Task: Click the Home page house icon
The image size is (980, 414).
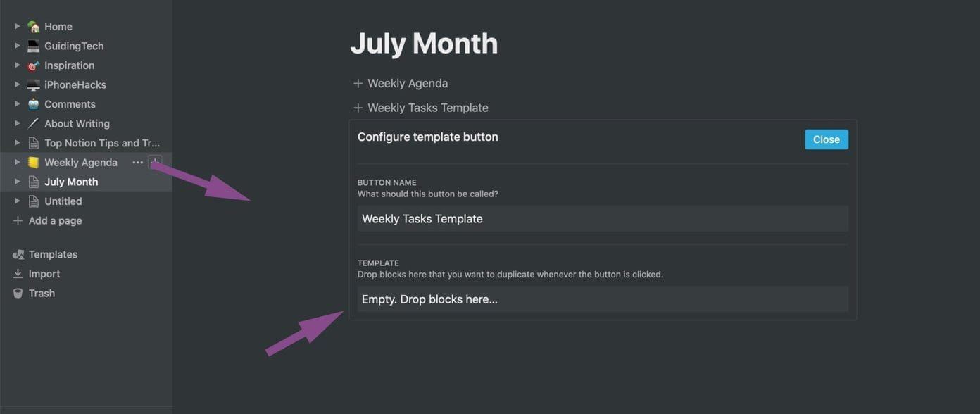Action: click(33, 26)
